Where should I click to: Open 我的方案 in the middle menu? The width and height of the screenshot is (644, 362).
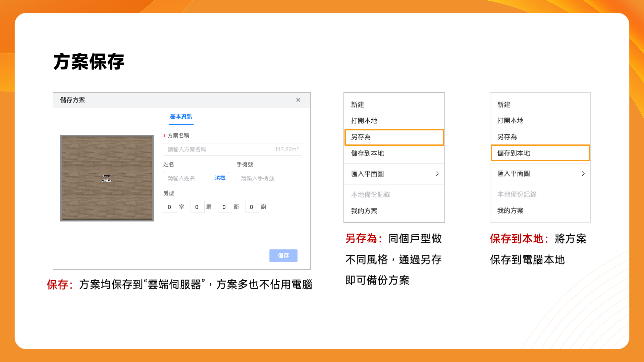coord(364,211)
